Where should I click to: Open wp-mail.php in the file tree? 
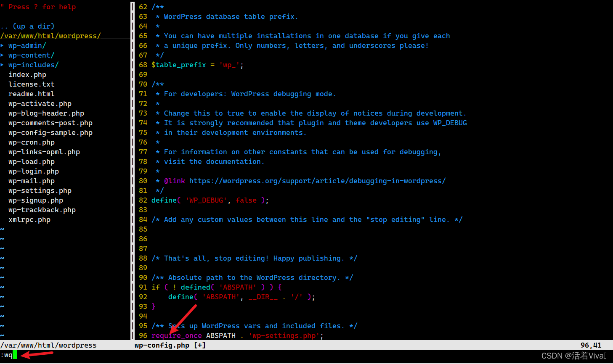click(x=32, y=181)
